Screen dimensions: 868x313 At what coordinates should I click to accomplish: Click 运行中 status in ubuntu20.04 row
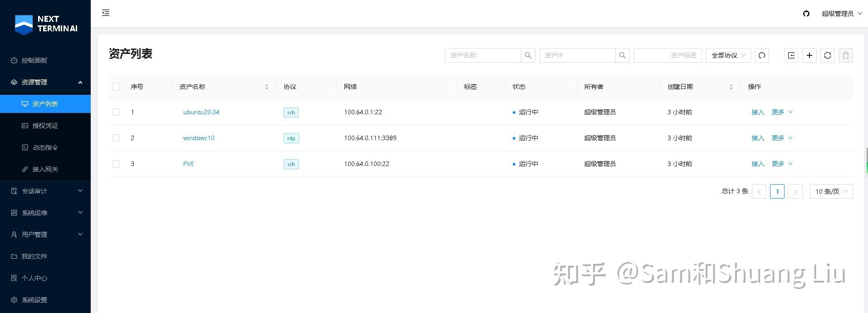click(x=525, y=112)
